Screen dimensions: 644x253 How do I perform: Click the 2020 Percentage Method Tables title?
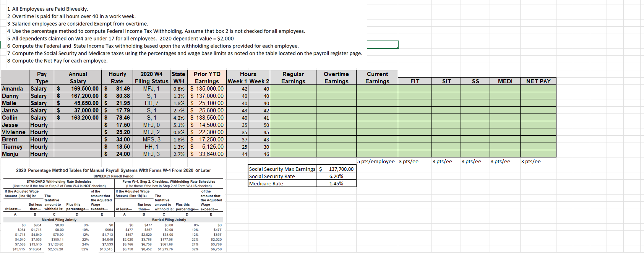pyautogui.click(x=114, y=170)
